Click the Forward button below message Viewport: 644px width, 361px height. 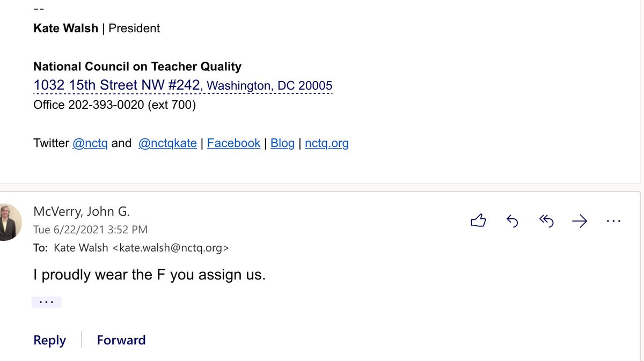(121, 340)
